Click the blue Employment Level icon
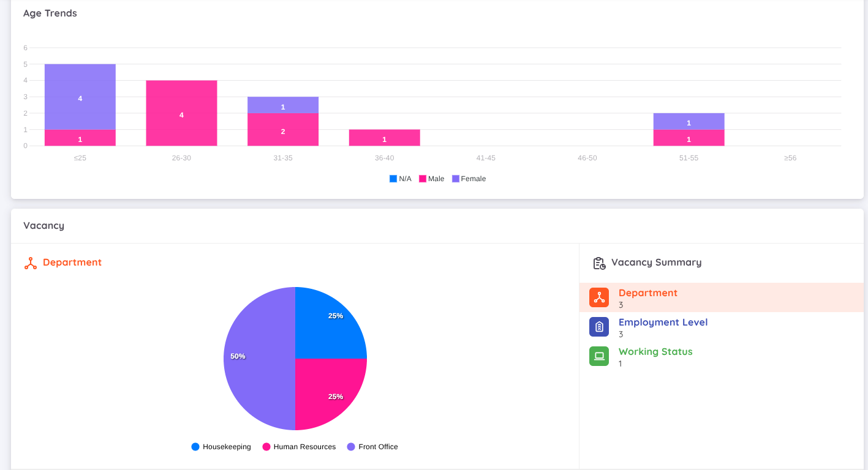868x470 pixels. click(x=598, y=327)
